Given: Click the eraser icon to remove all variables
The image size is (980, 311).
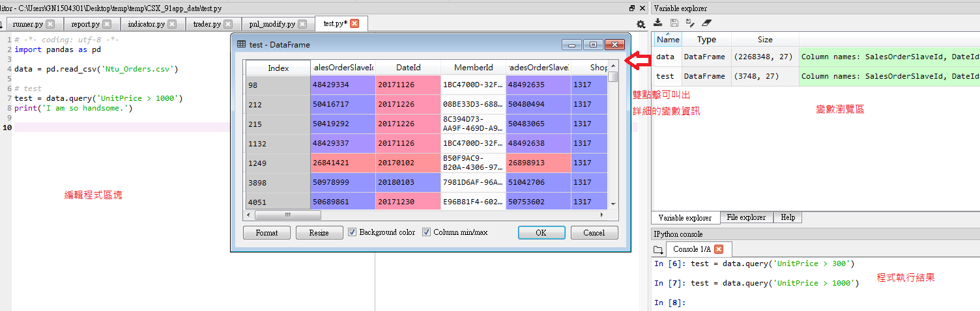Looking at the screenshot, I should click(707, 23).
